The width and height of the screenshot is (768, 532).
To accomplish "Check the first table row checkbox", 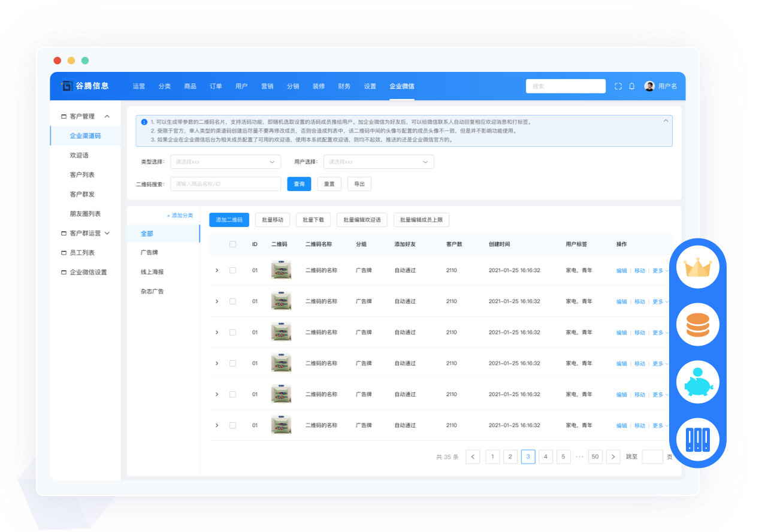I will (x=232, y=270).
